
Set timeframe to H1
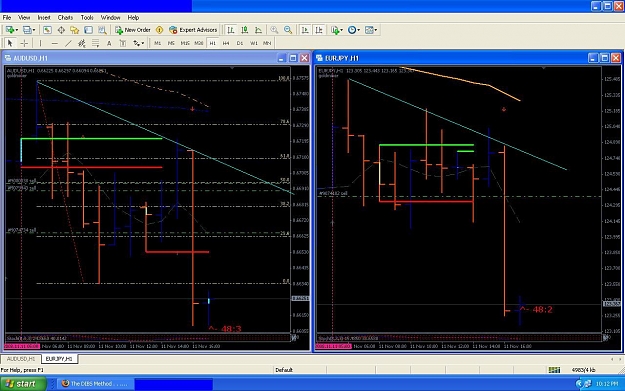(x=212, y=43)
